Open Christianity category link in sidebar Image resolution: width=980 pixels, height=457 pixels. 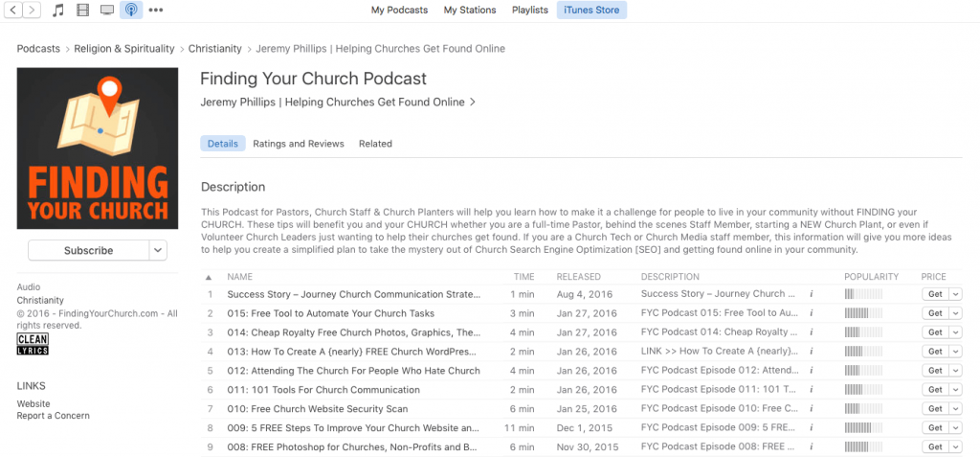(40, 300)
